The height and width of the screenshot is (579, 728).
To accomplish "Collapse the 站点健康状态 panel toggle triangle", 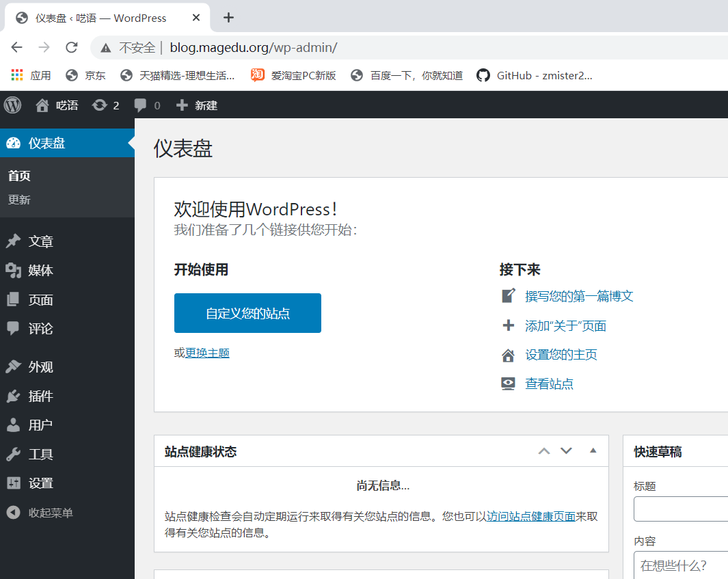I will pyautogui.click(x=593, y=450).
